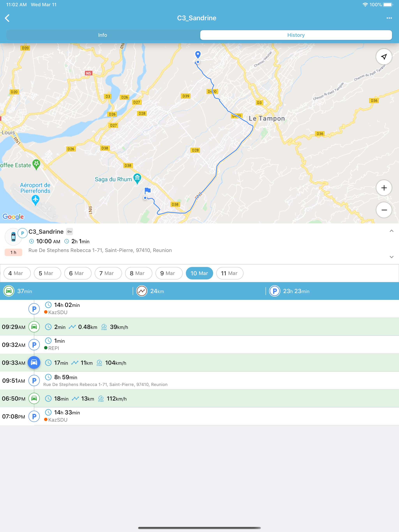Tap parking icon on the 07:08PM row
Viewport: 399px width, 532px height.
click(x=34, y=416)
